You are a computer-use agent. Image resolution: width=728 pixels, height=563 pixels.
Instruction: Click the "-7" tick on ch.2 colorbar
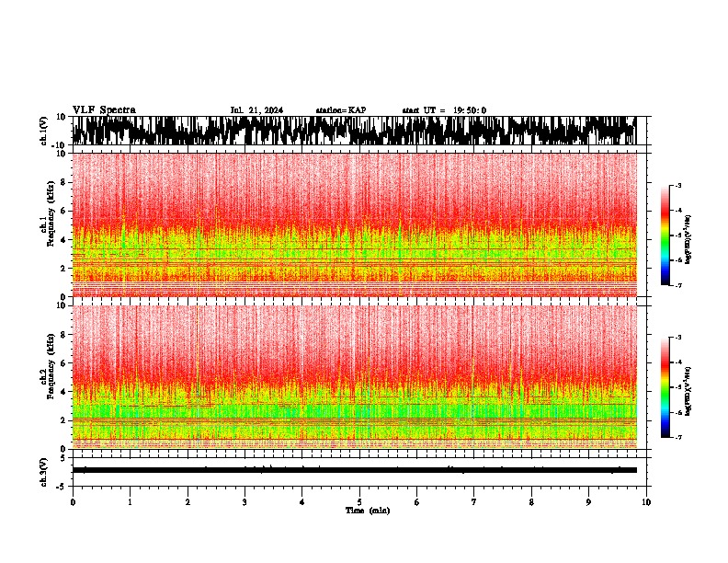tap(678, 437)
